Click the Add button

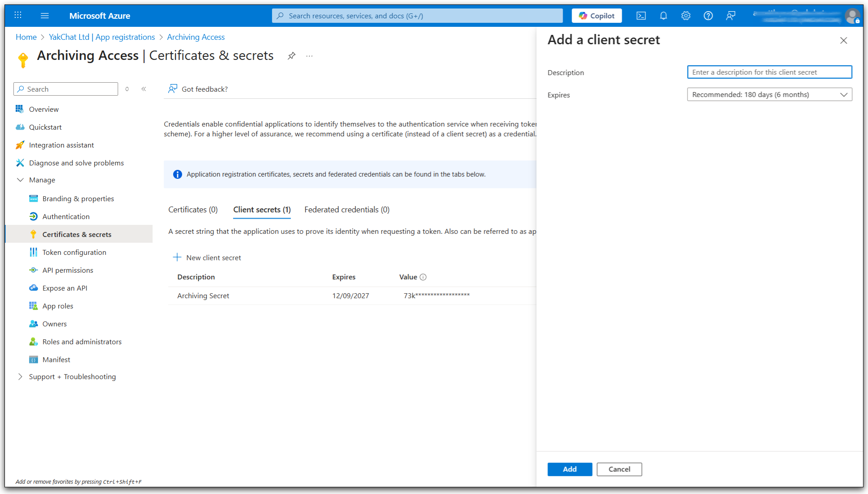click(x=570, y=469)
